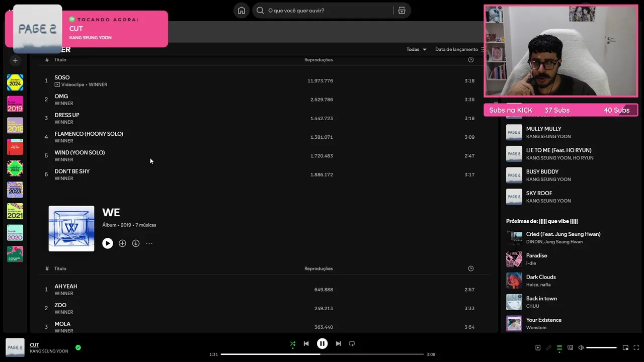Open Now Playing view icon
644x362 pixels.
pyautogui.click(x=538, y=348)
